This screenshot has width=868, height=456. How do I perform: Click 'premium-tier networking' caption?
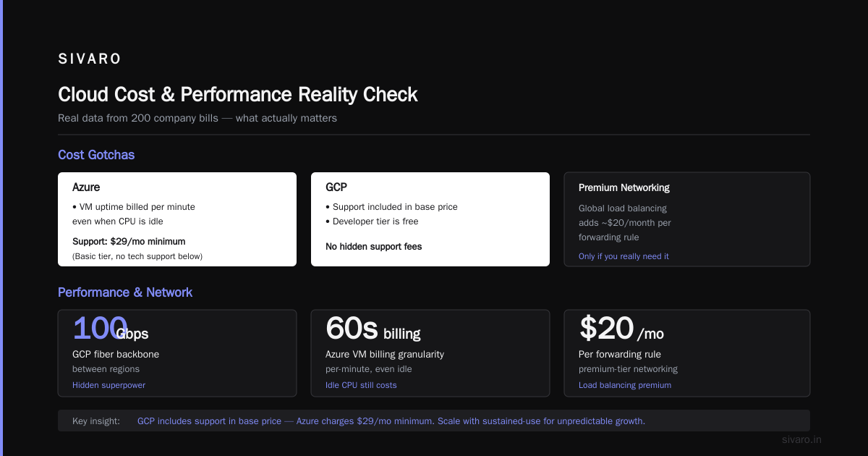[628, 369]
